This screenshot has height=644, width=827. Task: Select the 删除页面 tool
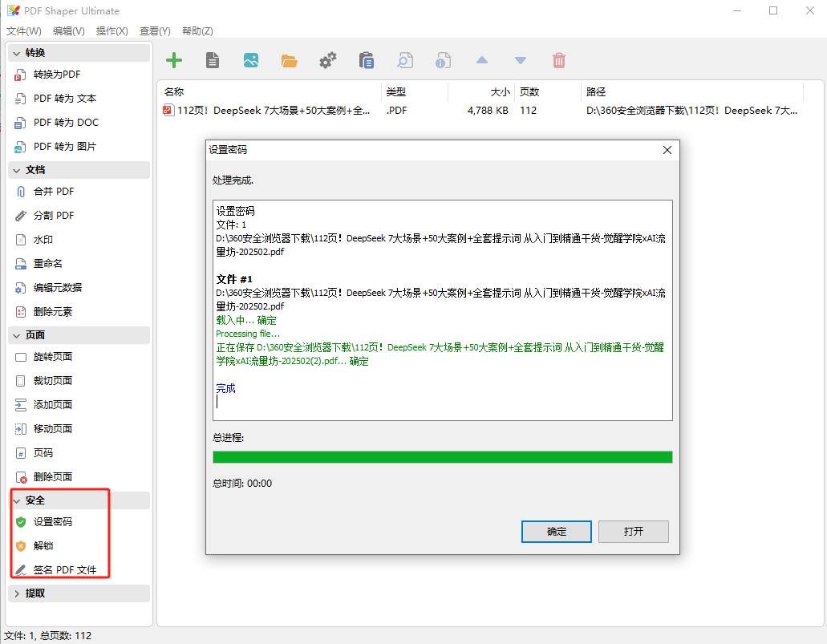pyautogui.click(x=53, y=477)
